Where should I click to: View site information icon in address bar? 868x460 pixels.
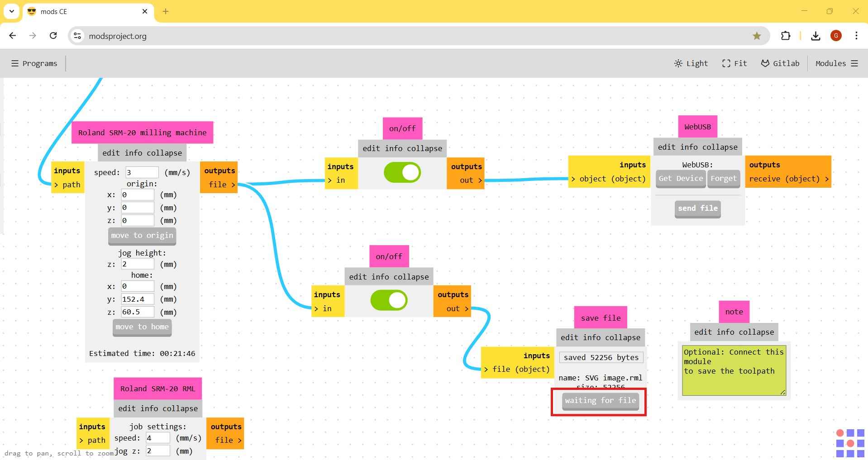coord(78,36)
